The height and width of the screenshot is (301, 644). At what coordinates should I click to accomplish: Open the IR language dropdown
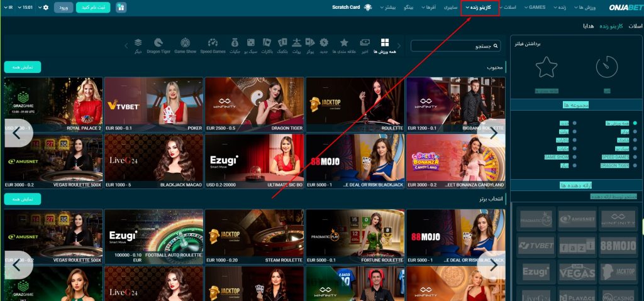8,8
